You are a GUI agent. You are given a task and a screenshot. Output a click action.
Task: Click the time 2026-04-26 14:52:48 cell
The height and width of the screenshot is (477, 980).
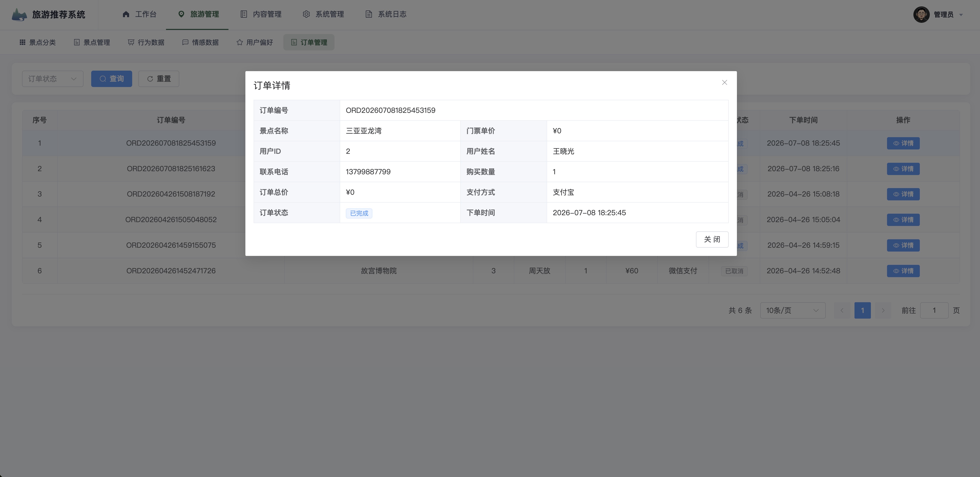pyautogui.click(x=803, y=271)
